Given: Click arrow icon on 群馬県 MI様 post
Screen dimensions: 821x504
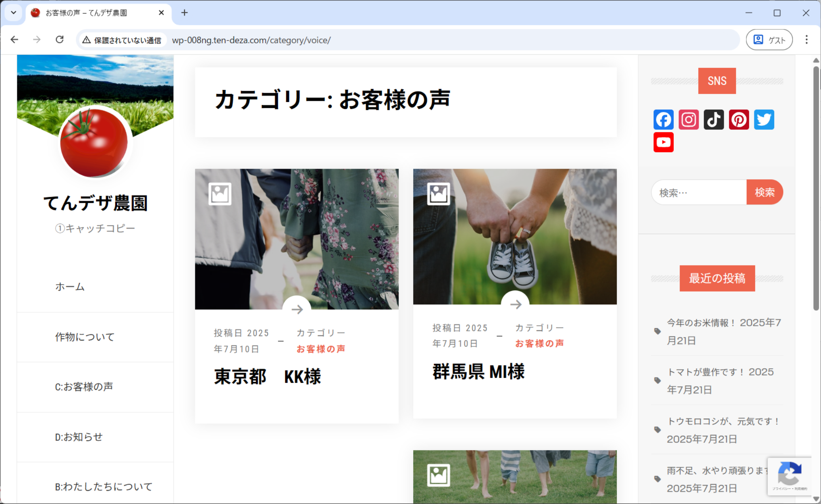Looking at the screenshot, I should tap(515, 304).
